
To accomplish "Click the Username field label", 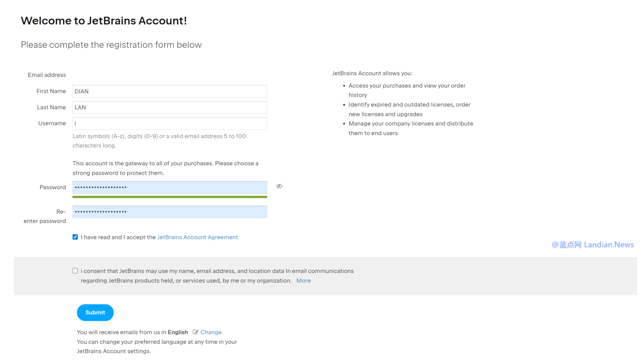I will point(52,123).
